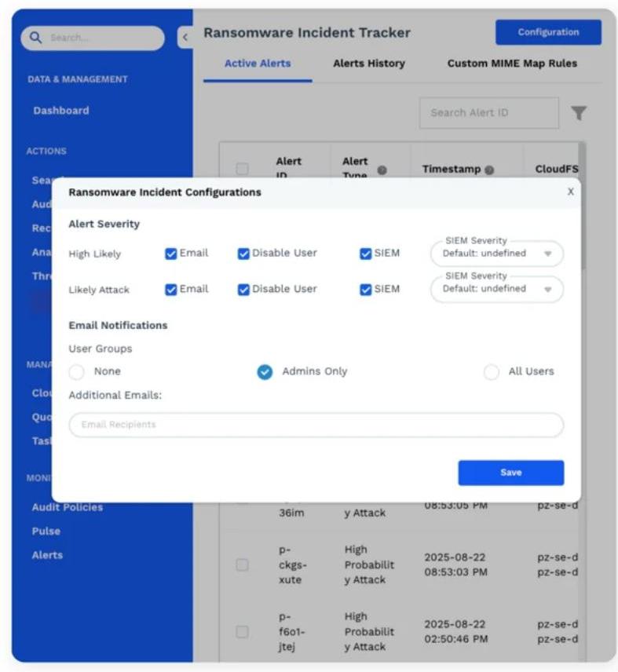Open SIEM Severity dropdown for Likely Attack

click(497, 289)
